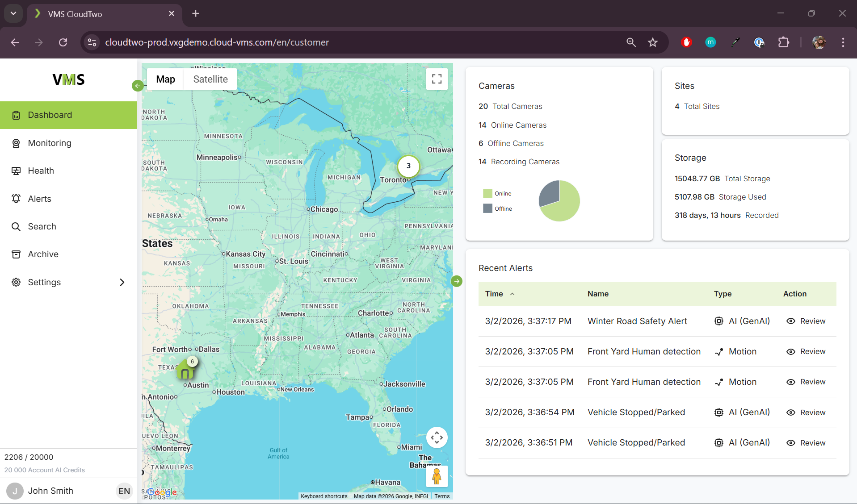This screenshot has width=857, height=504.
Task: Toggle Online legend in cameras chart
Action: (503, 193)
